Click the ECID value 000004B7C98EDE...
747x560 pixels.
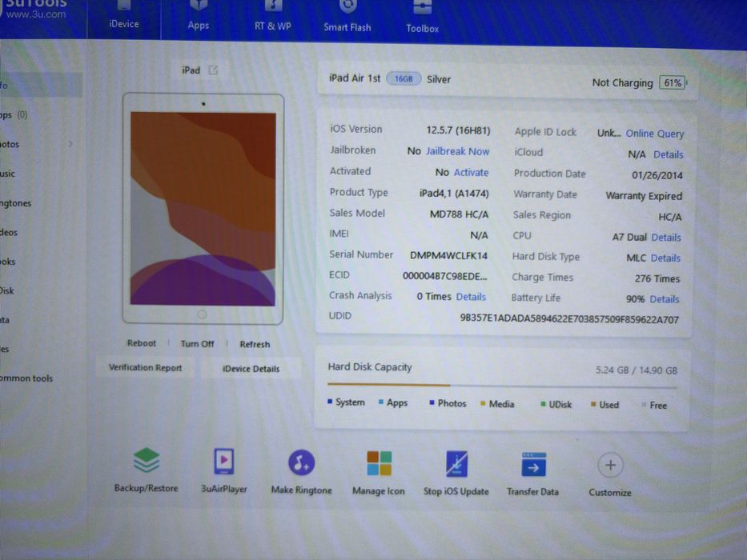pos(444,276)
